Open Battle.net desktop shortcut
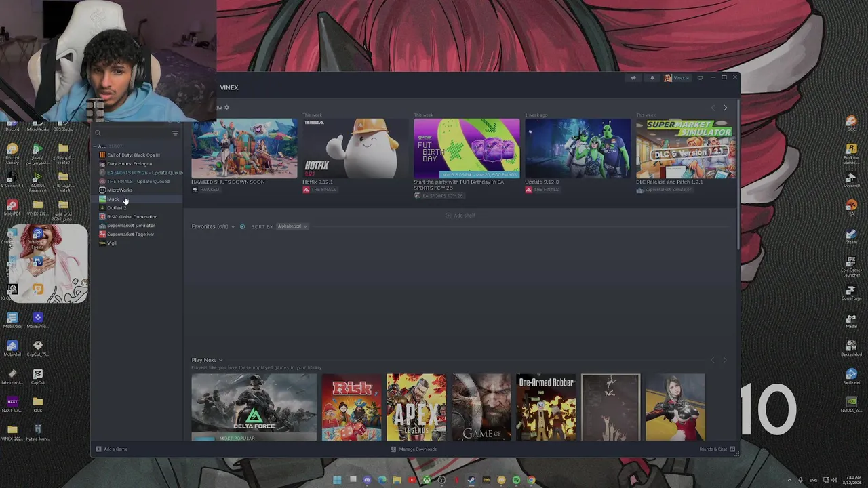This screenshot has height=488, width=868. [851, 377]
